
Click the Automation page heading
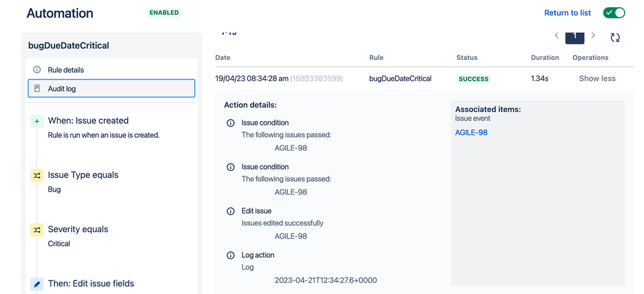[x=60, y=13]
